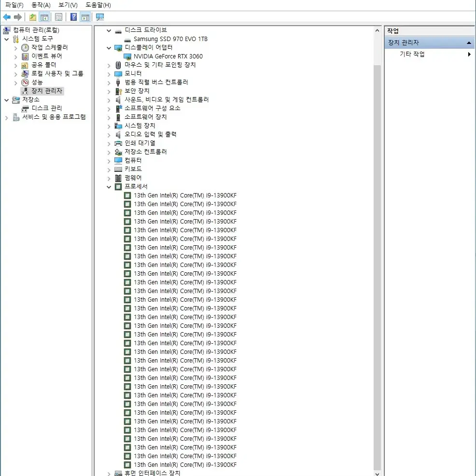Image resolution: width=476 pixels, height=476 pixels.
Task: Click the 이벤트 뷰어 icon
Action: (25, 56)
